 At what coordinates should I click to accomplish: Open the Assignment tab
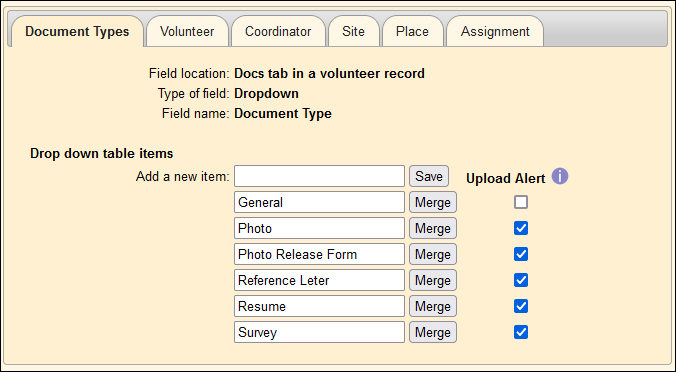(x=495, y=31)
